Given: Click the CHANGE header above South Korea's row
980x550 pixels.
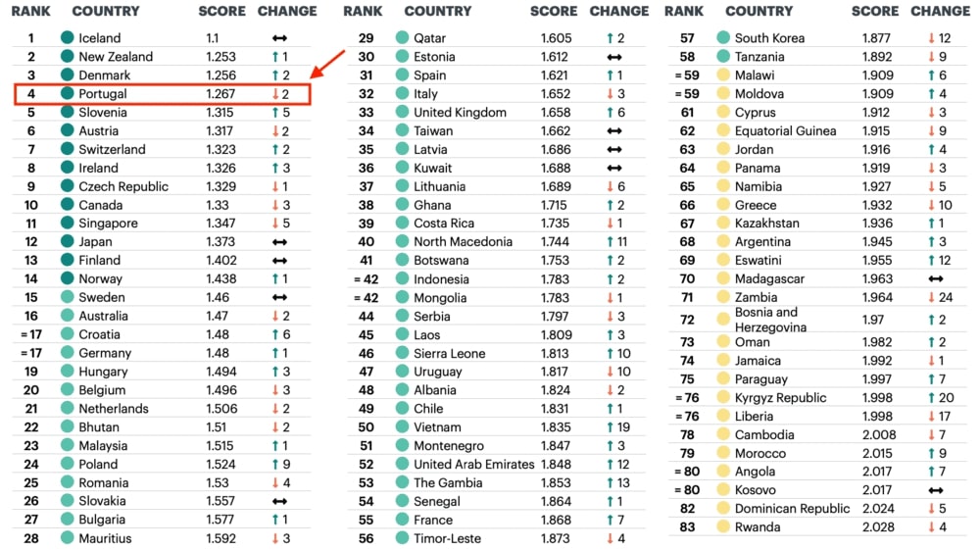Looking at the screenshot, I should [940, 12].
